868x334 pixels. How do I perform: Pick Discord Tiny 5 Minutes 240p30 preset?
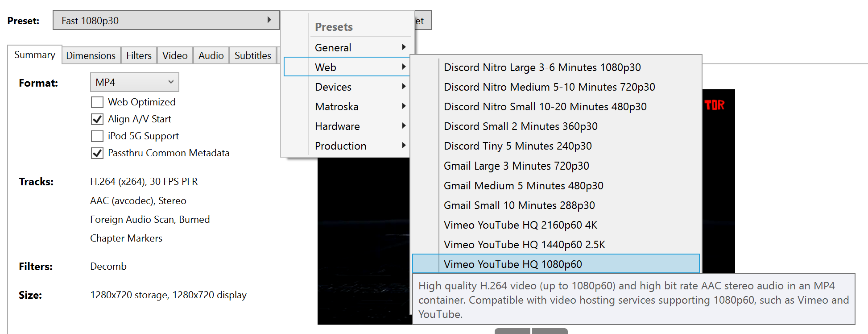click(556, 146)
